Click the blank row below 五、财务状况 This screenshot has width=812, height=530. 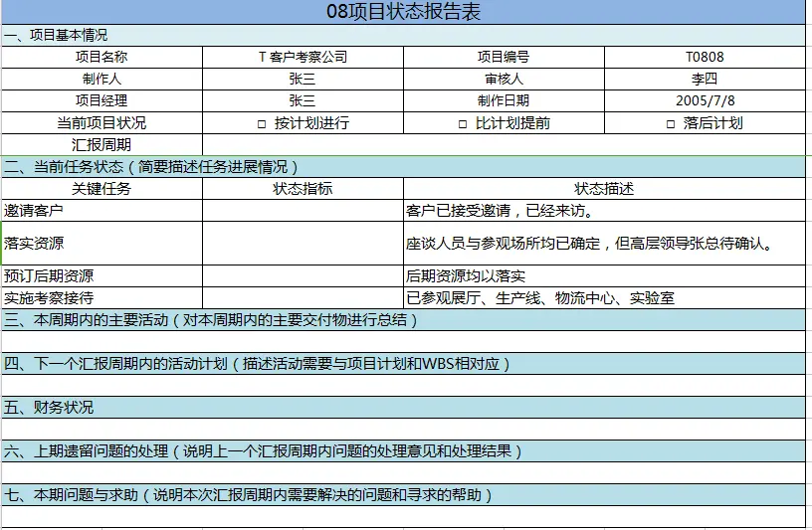click(x=403, y=430)
